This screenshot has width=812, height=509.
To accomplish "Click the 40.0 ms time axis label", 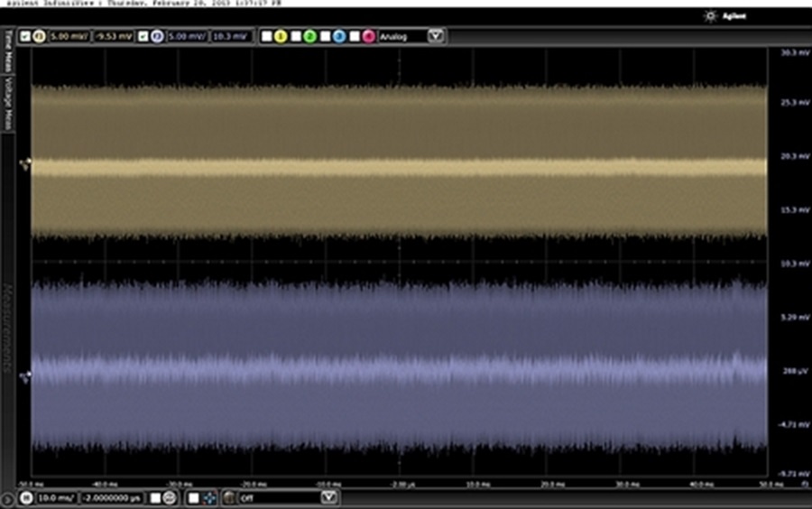I will (x=701, y=485).
